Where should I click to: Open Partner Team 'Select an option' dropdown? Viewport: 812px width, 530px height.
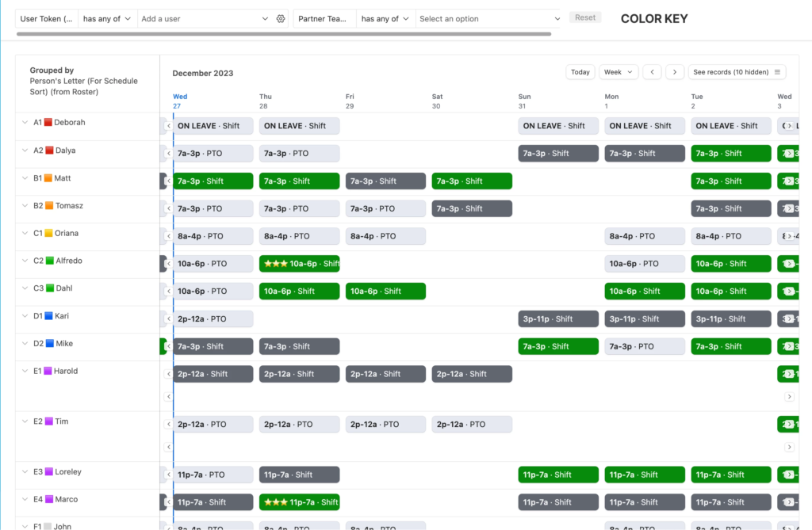(x=488, y=19)
